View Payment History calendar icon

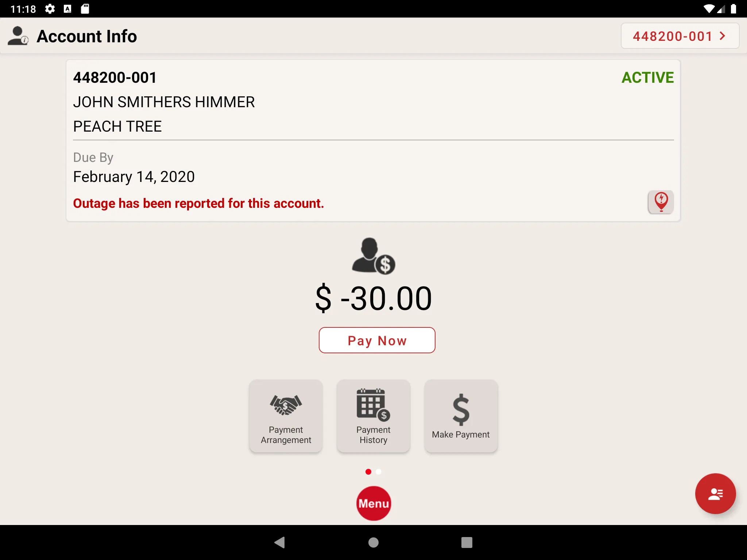click(373, 406)
